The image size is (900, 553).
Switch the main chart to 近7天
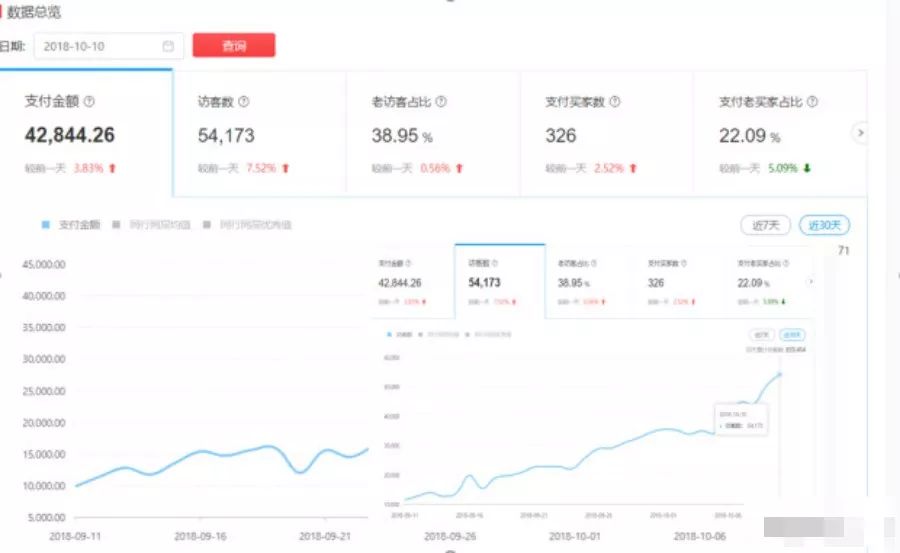pos(766,225)
